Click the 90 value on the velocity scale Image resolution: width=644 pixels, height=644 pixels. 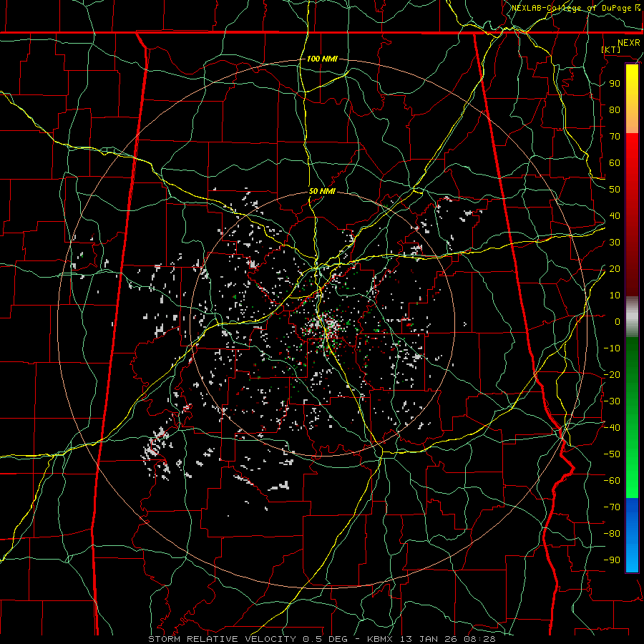pyautogui.click(x=615, y=84)
